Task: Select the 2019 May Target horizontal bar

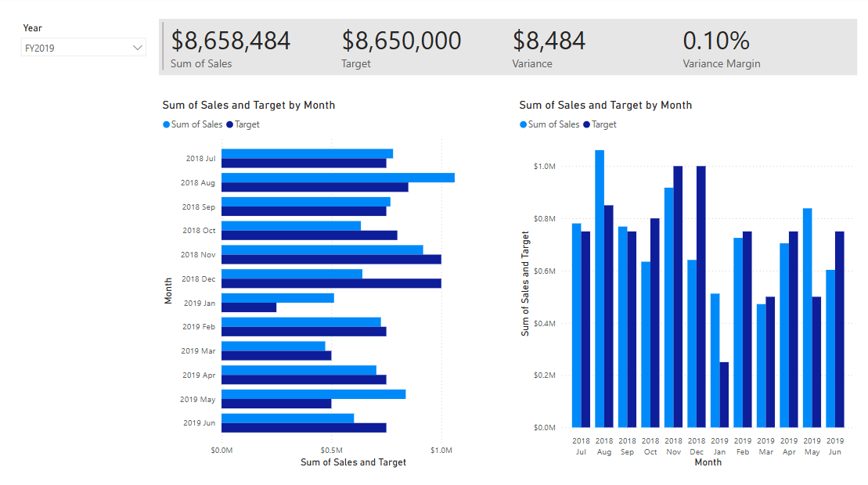Action: 276,404
